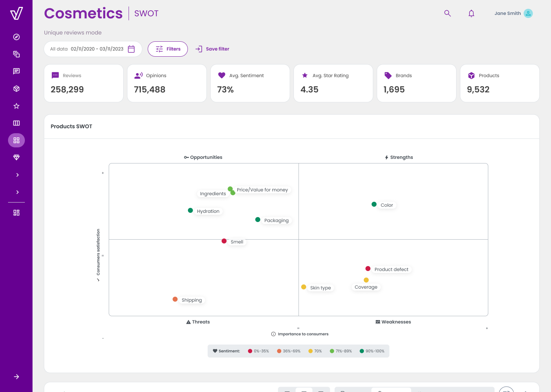Toggle the 36%-69% sentiment legend item
This screenshot has height=392, width=551.
(289, 351)
